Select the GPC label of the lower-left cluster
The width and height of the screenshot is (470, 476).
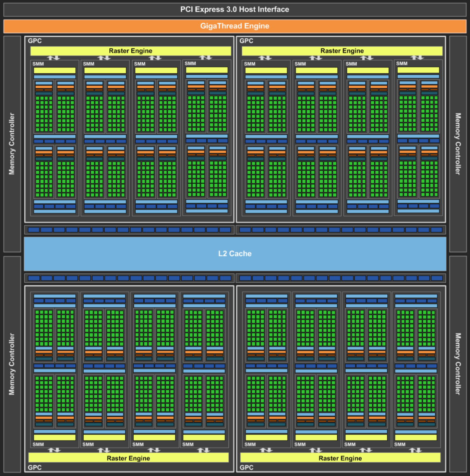click(35, 467)
